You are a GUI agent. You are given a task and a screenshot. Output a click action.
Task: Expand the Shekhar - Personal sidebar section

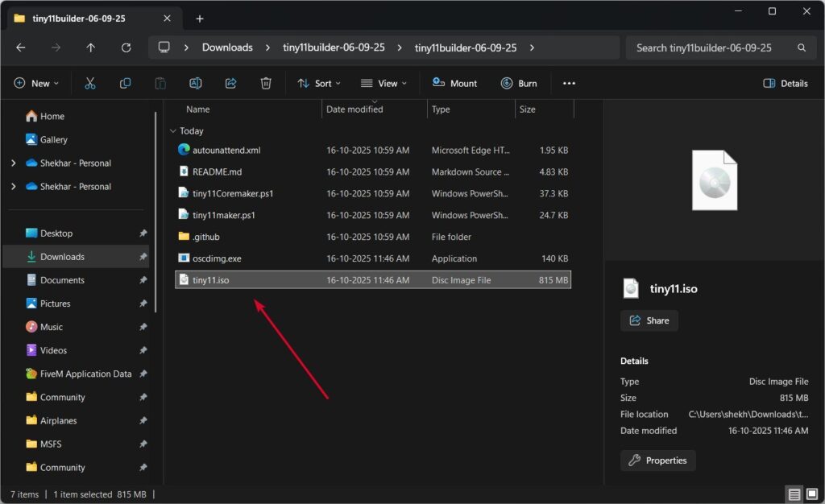coord(14,163)
